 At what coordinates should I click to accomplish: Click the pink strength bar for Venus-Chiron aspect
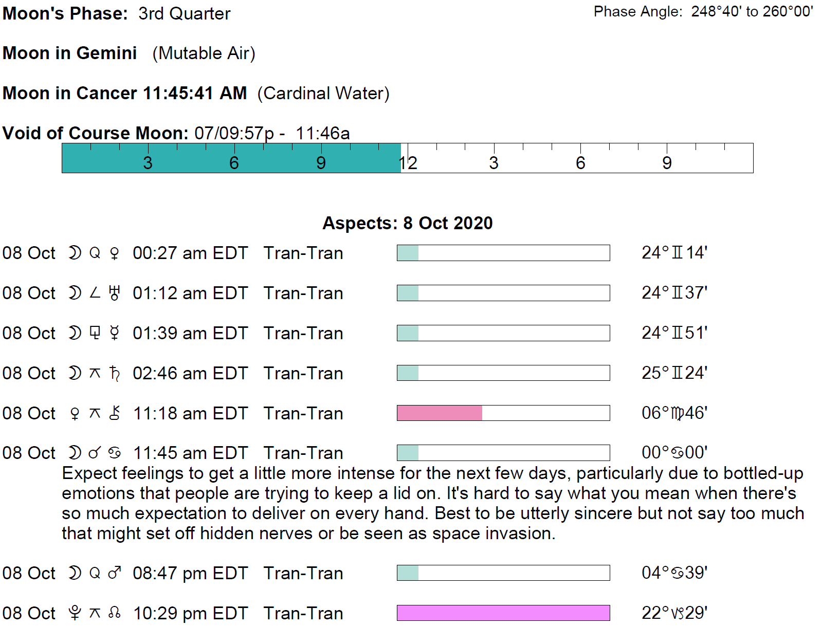(x=440, y=413)
